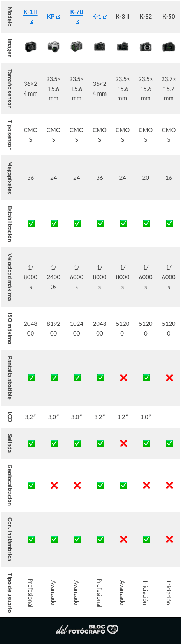Select the K-S2 column header
The image size is (181, 644).
pyautogui.click(x=146, y=17)
